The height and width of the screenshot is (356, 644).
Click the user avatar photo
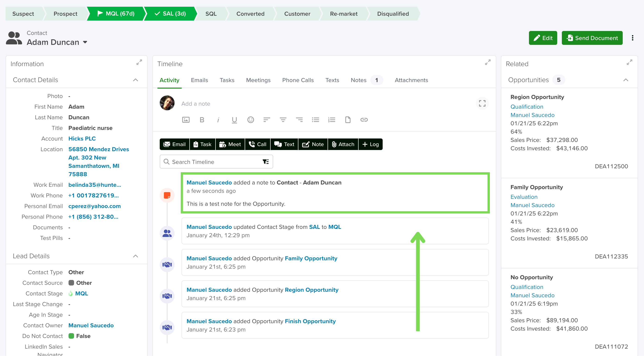click(167, 103)
